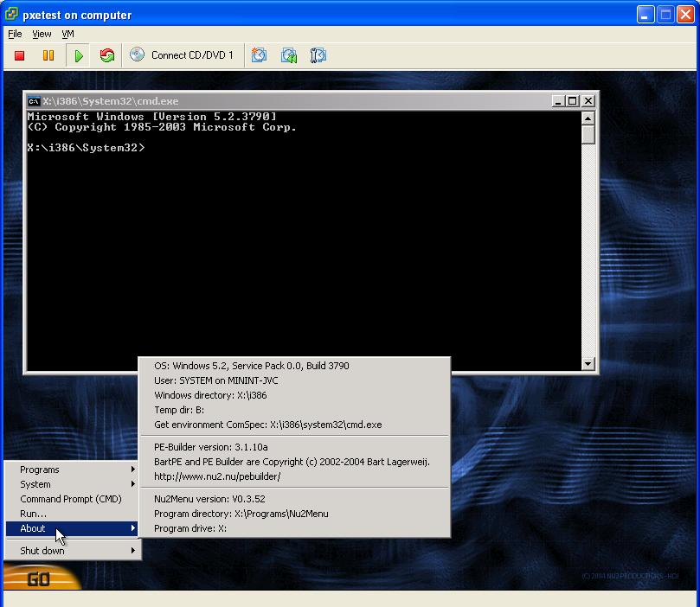
Task: Click the X:\i386\System32> command prompt line
Action: [x=87, y=148]
